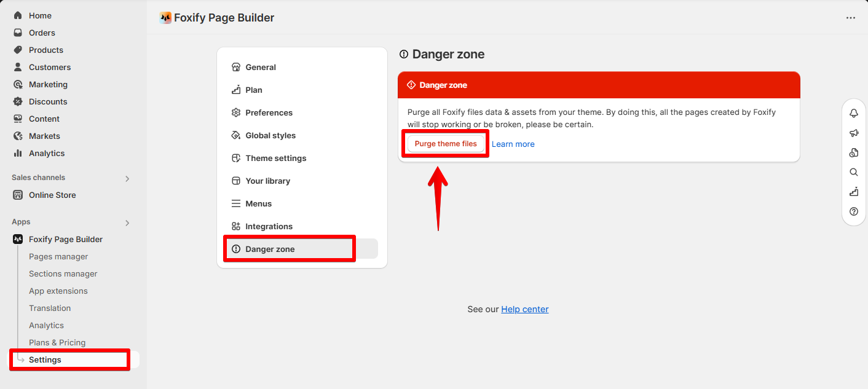Click the Menus hamburger icon
This screenshot has height=389, width=868.
(x=235, y=203)
